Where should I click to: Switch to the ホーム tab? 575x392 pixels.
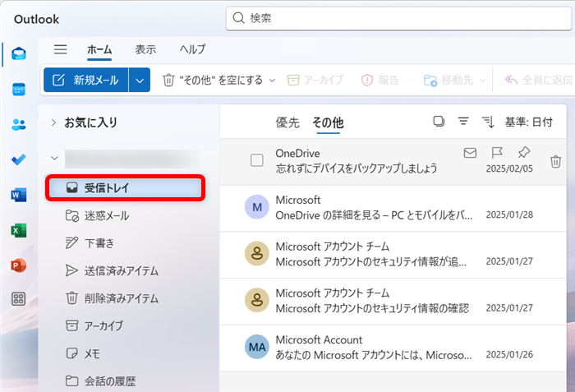click(99, 49)
